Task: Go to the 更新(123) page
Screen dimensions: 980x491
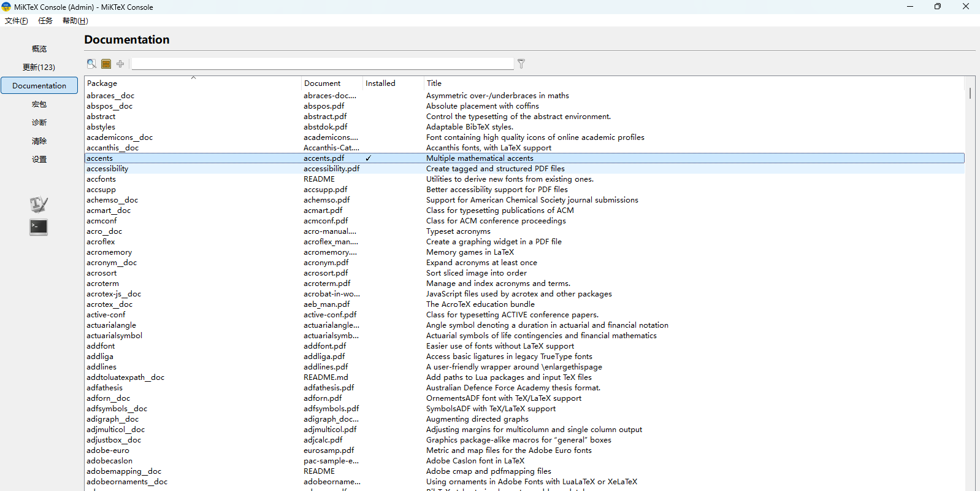Action: pyautogui.click(x=39, y=68)
